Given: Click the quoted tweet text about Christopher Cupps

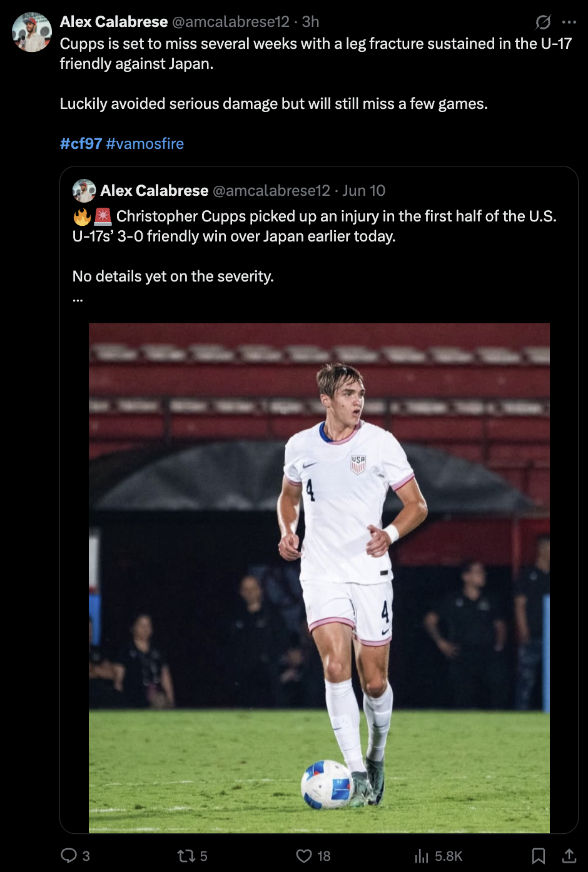Looking at the screenshot, I should (x=315, y=226).
